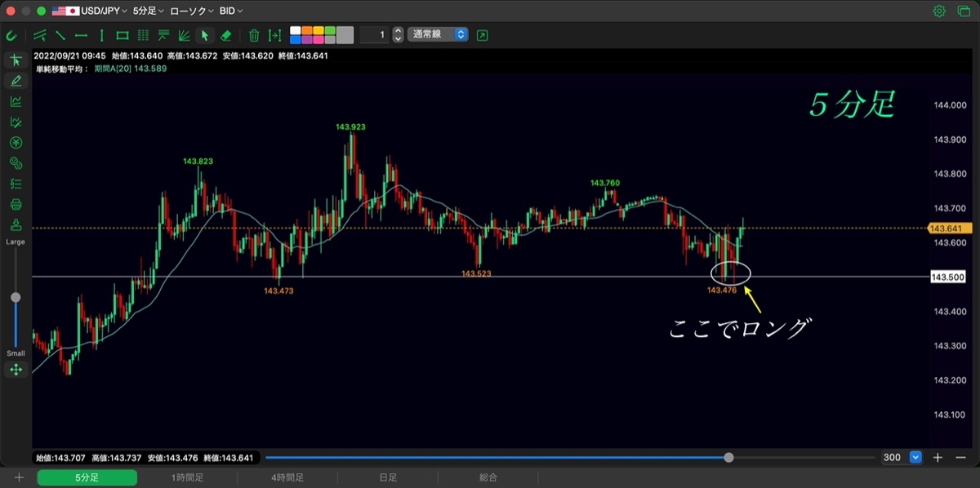The image size is (980, 488).
Task: Open the USD/JPY currency pair dropdown
Action: coord(90,11)
